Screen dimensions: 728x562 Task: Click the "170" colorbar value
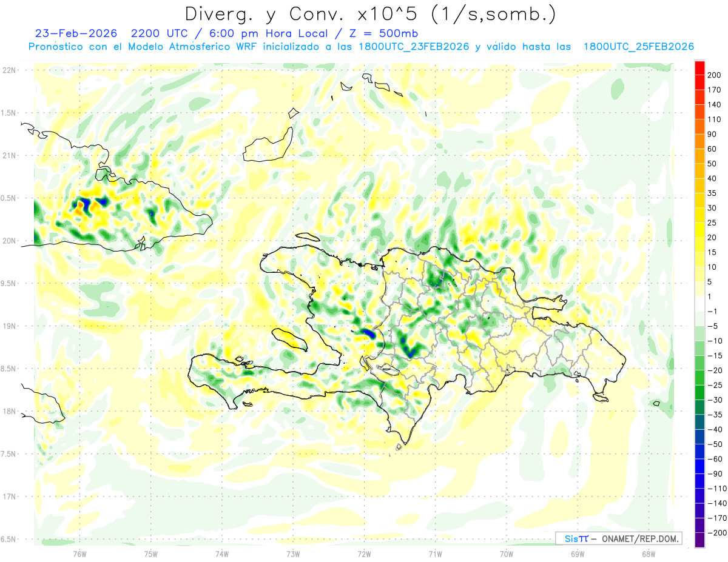[x=715, y=90]
